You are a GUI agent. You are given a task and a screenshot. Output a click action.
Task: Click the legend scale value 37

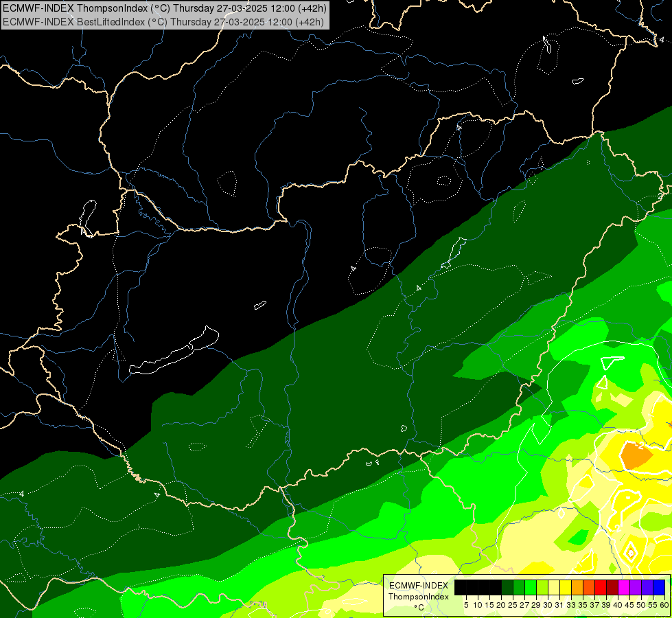595,605
